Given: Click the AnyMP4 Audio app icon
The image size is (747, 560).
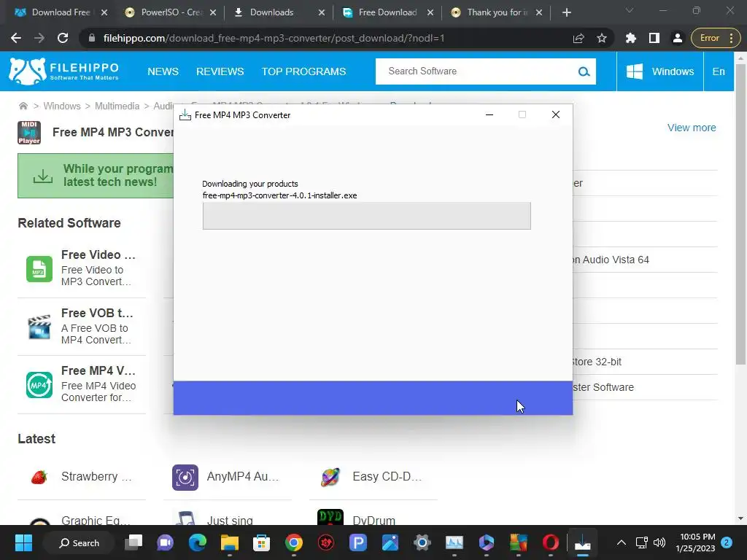Looking at the screenshot, I should tap(185, 477).
